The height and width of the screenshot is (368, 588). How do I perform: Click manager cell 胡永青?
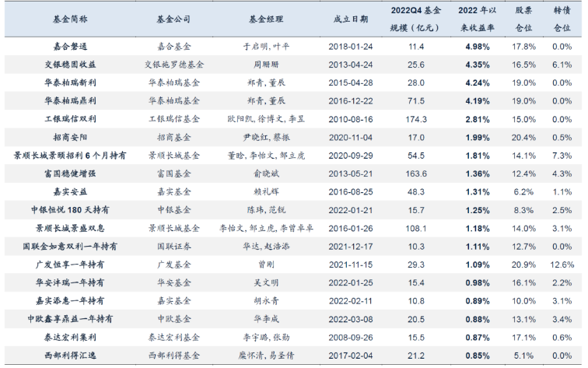coord(266,301)
